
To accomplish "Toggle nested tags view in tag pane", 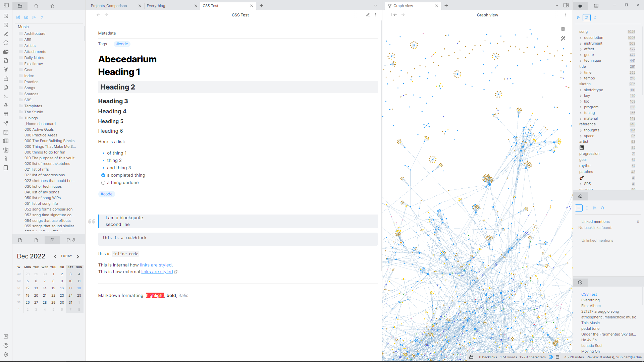I will point(587,17).
